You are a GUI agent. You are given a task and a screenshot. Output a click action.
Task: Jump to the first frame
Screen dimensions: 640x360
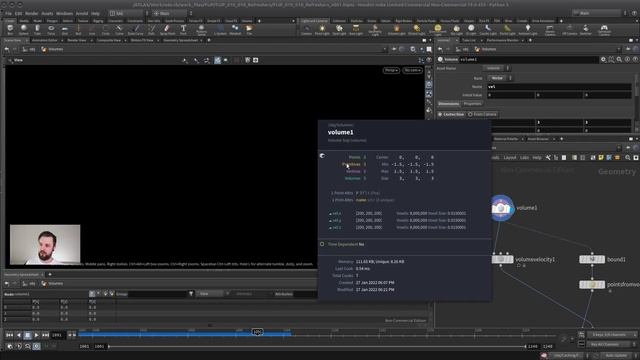point(9,335)
